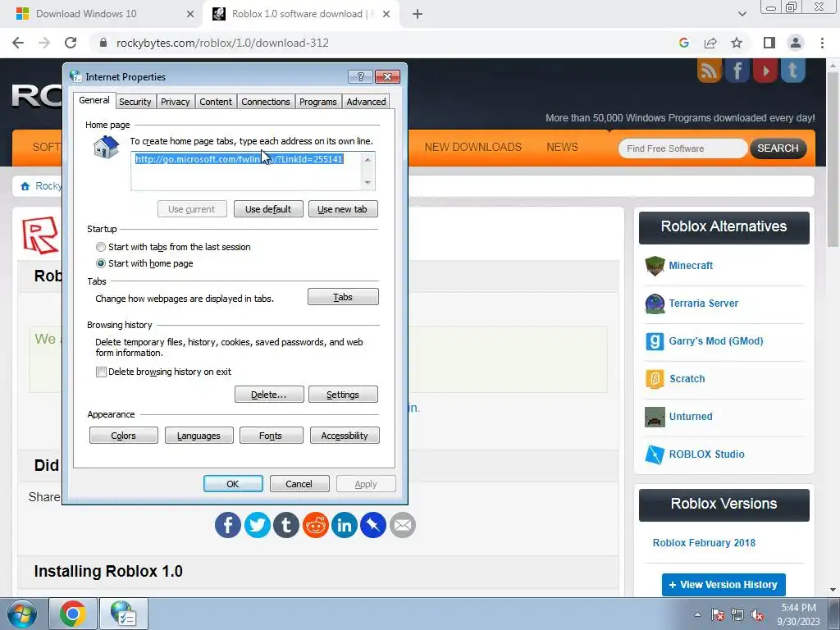Click home page box scroll-up arrow
The image size is (840, 630).
tap(367, 160)
